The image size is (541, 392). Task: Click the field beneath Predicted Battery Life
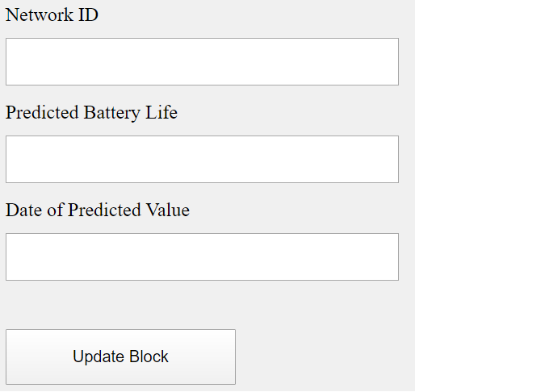coord(202,159)
